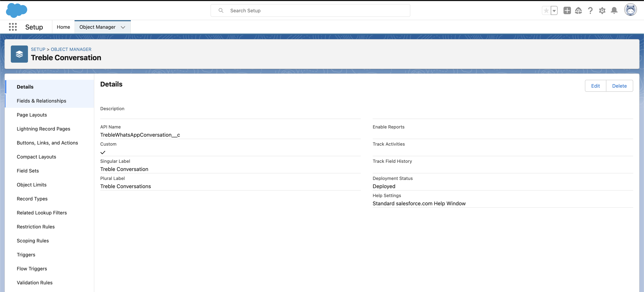Click the Edit button
Screen dimensions: 644x292
point(596,86)
